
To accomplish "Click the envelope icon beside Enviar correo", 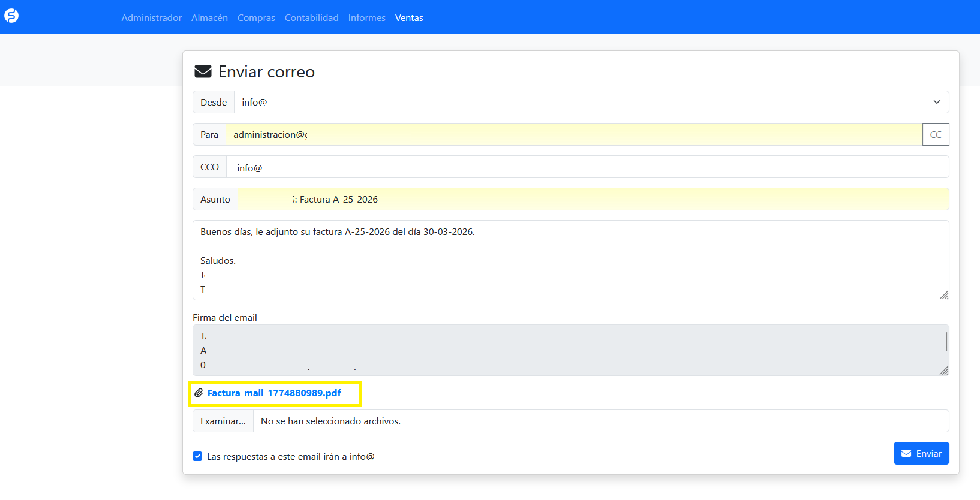I will pyautogui.click(x=203, y=72).
